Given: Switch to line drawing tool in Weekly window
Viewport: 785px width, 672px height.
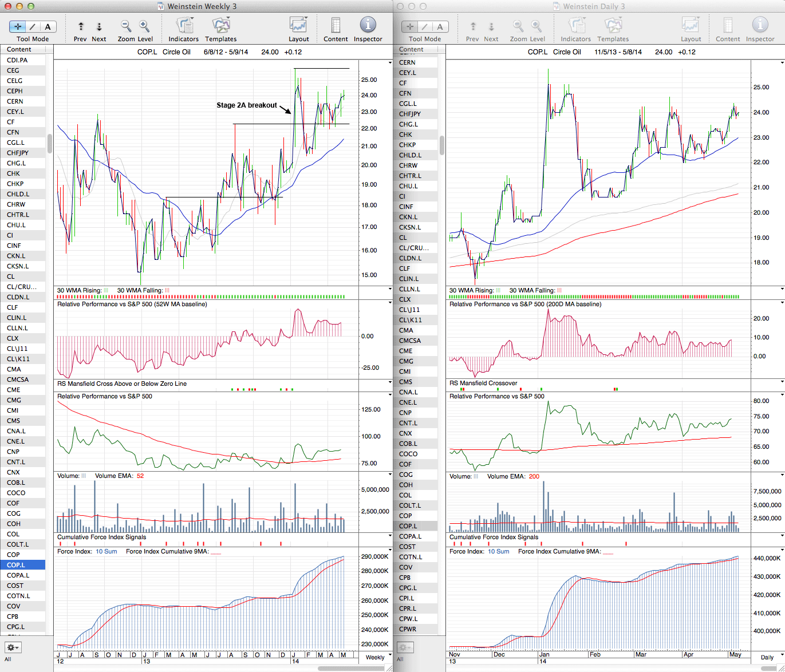Looking at the screenshot, I should (x=33, y=26).
